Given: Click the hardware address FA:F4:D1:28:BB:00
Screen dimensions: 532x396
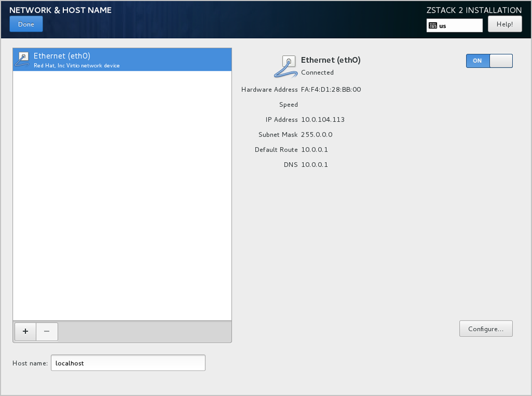Looking at the screenshot, I should coord(331,90).
